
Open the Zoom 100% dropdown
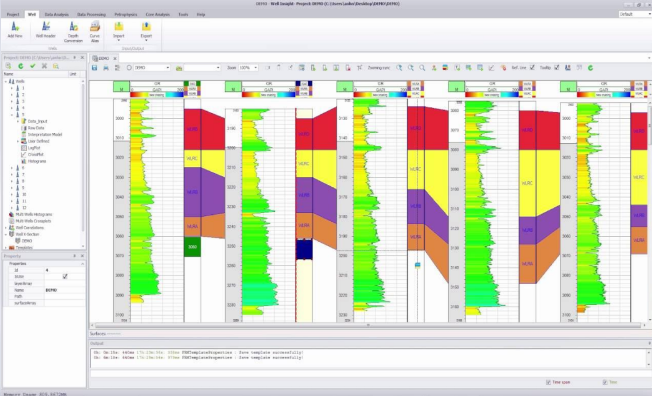click(256, 67)
